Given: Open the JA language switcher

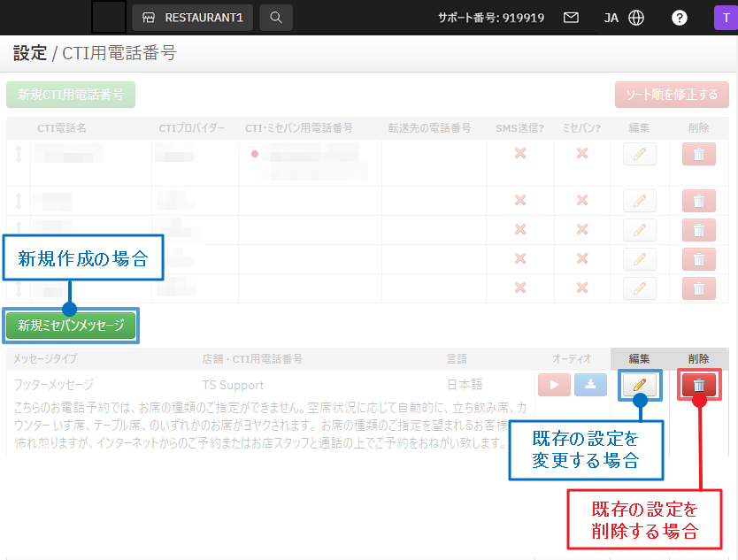Looking at the screenshot, I should [611, 17].
